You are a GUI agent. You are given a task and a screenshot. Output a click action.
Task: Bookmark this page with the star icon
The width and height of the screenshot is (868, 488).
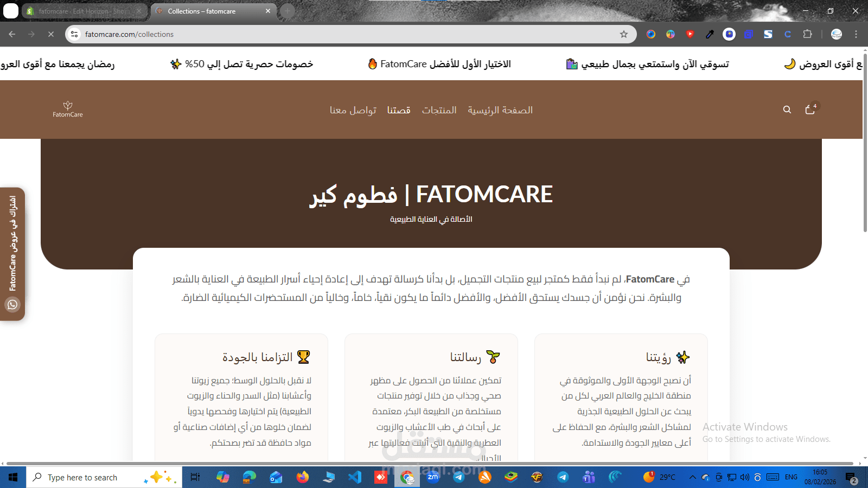(x=624, y=34)
